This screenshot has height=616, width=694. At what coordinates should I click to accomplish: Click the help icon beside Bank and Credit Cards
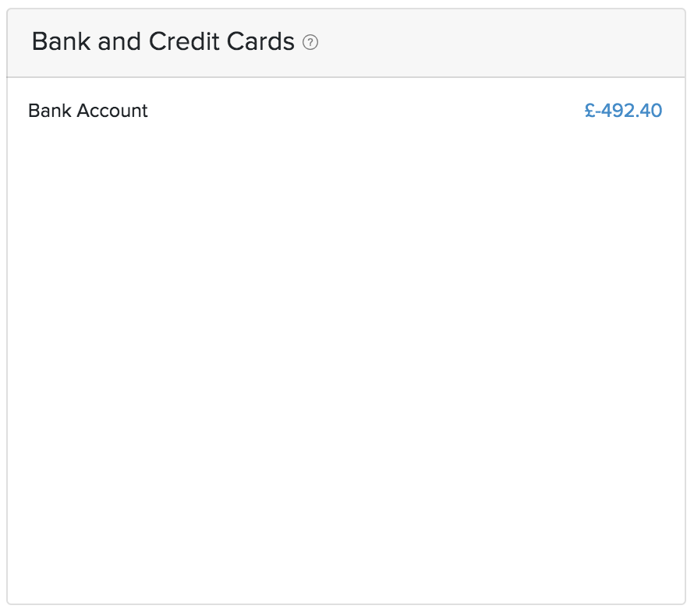click(310, 43)
